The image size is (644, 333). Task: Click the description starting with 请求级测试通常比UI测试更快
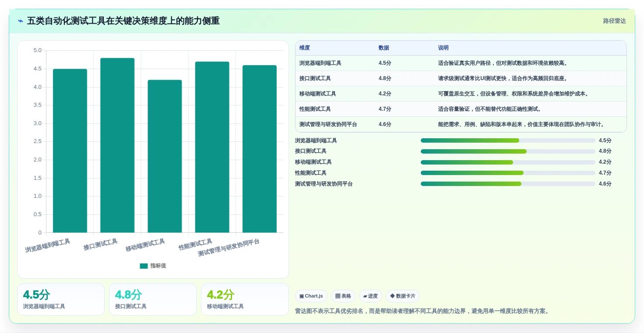(x=503, y=78)
